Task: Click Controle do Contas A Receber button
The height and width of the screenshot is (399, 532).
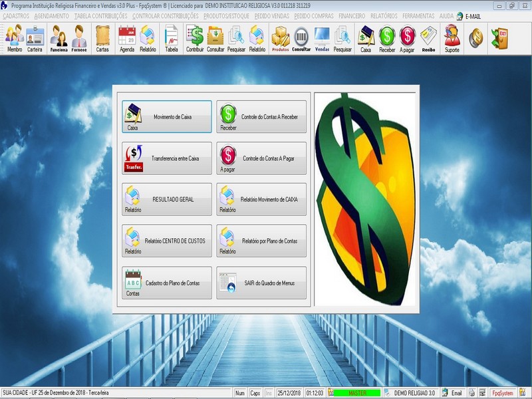Action: pyautogui.click(x=261, y=117)
